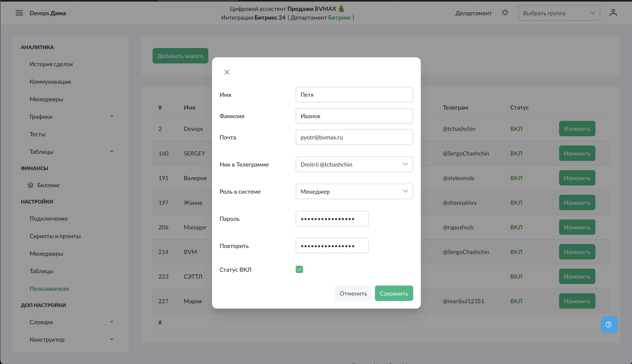The image size is (632, 364).
Task: Toggle the light theme sun icon
Action: point(505,13)
